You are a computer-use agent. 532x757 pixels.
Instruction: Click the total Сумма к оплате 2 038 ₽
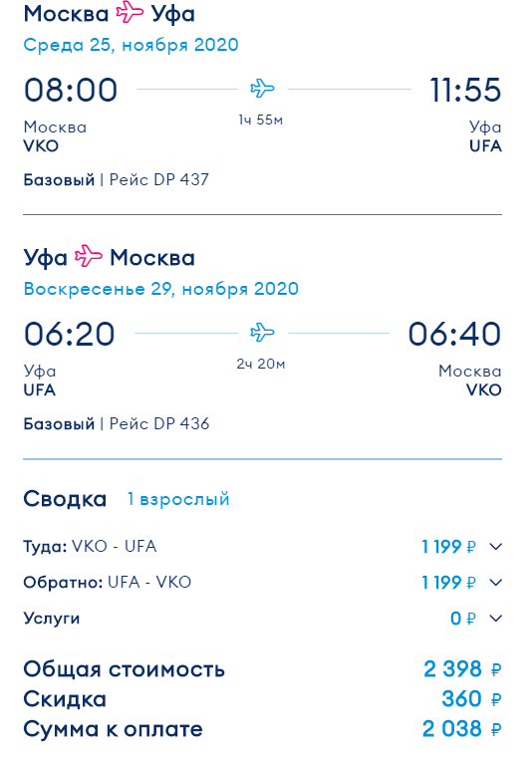tap(462, 729)
